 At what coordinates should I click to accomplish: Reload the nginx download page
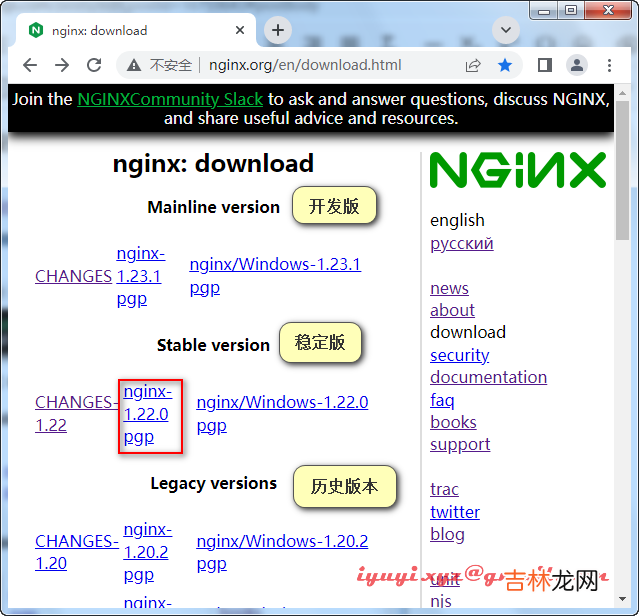(94, 65)
